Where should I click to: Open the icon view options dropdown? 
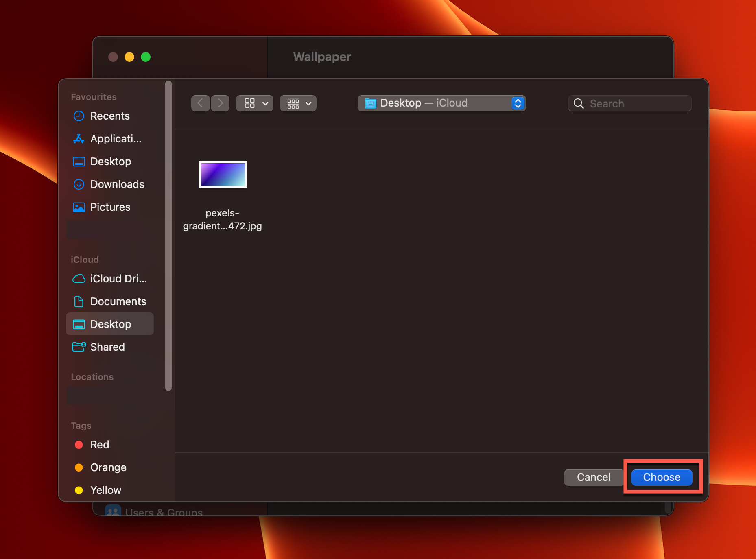point(254,103)
